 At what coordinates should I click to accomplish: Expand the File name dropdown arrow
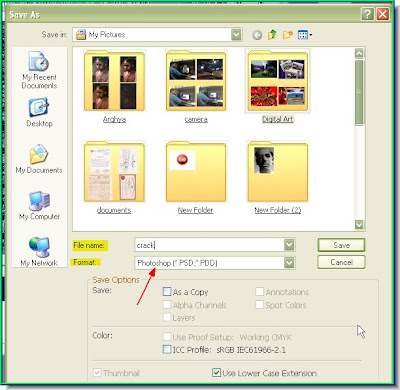289,245
